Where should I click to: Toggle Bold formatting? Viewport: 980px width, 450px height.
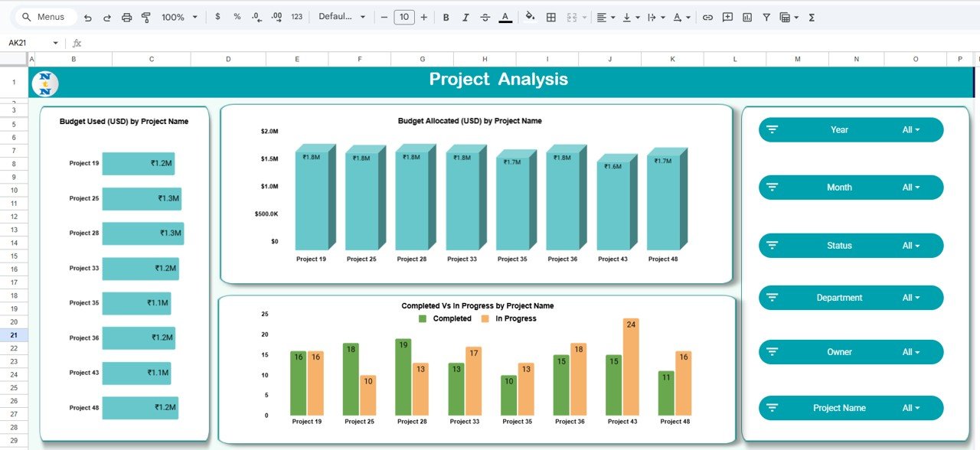pyautogui.click(x=446, y=17)
